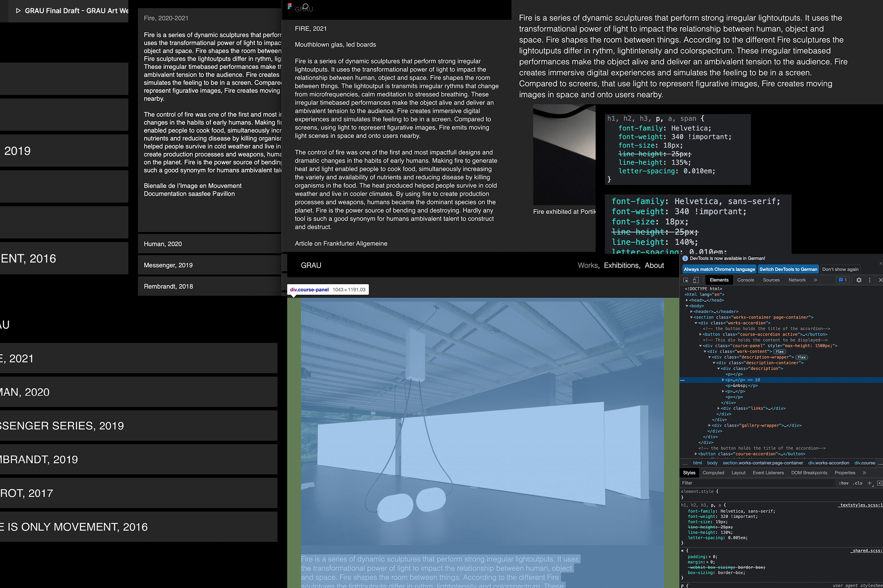Click the styles Filter input field
This screenshot has width=883, height=588.
pyautogui.click(x=754, y=483)
